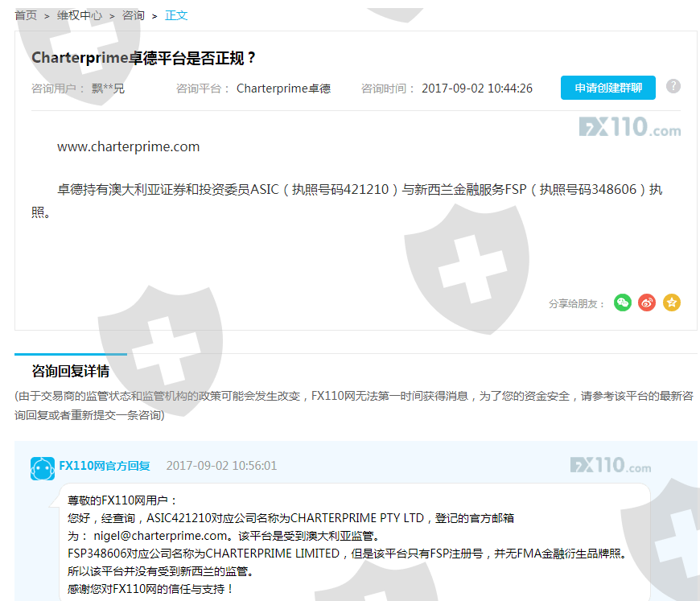Image resolution: width=700 pixels, height=601 pixels.
Task: Share to QZone via yellow star icon
Action: click(671, 303)
